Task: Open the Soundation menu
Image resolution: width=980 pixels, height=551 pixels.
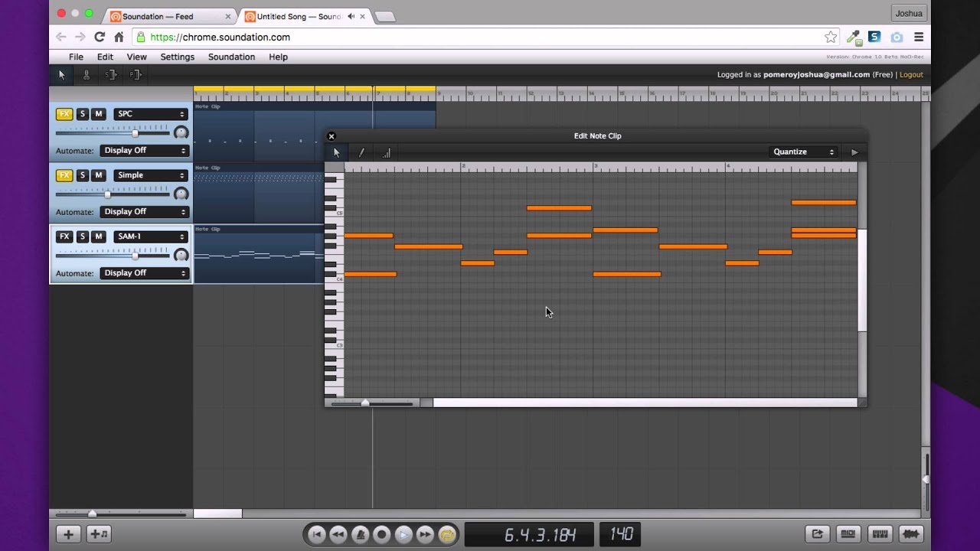Action: tap(231, 57)
